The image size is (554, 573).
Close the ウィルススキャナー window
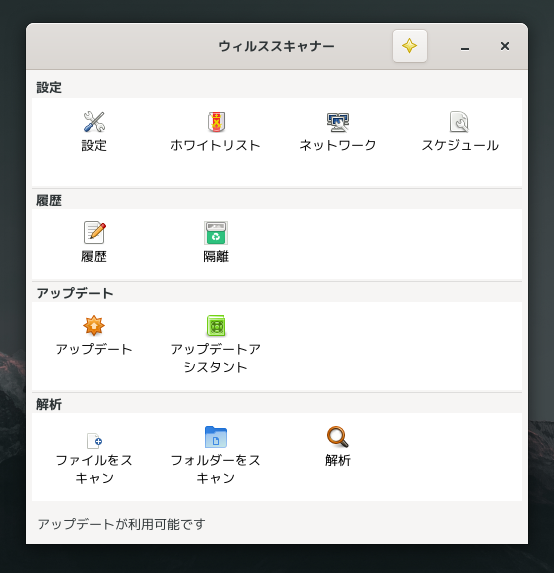pyautogui.click(x=505, y=46)
